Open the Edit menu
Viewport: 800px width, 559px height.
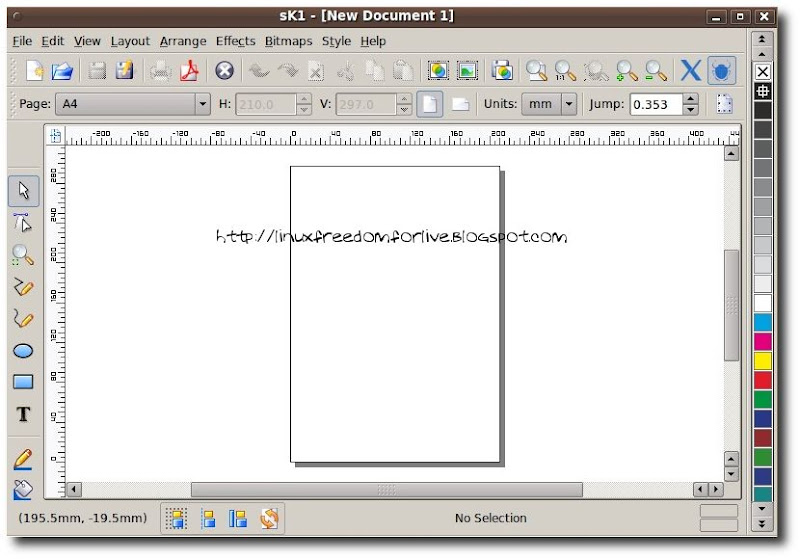53,41
